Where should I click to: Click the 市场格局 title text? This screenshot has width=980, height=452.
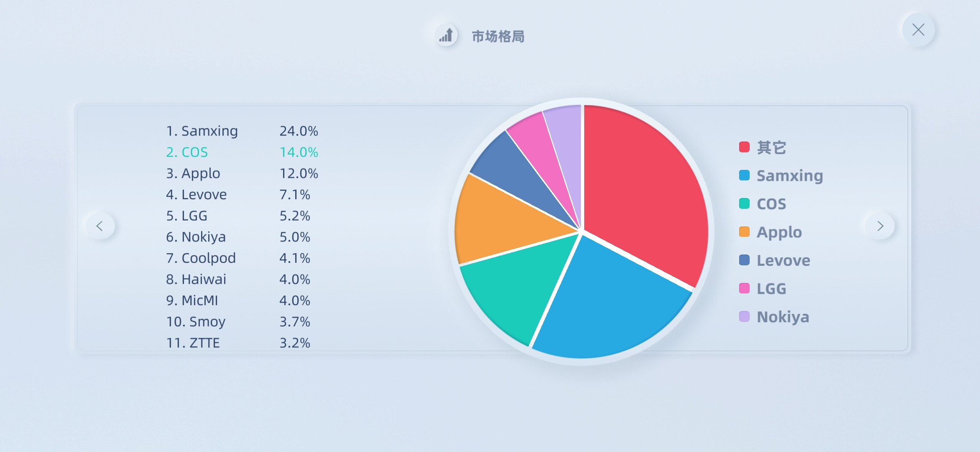pyautogui.click(x=498, y=36)
